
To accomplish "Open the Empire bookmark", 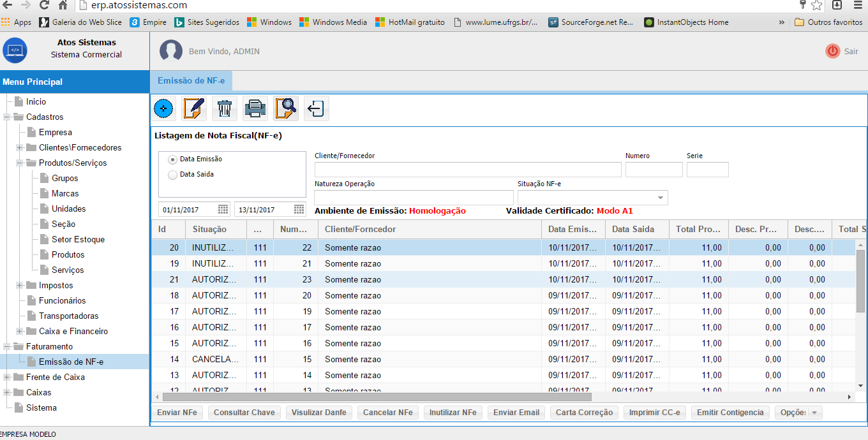I will coord(148,22).
